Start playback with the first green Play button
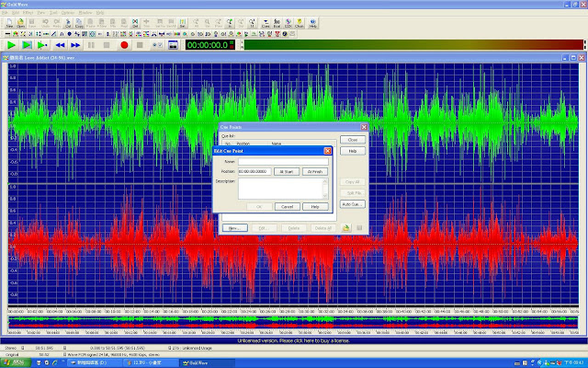The image size is (588, 368). 11,44
